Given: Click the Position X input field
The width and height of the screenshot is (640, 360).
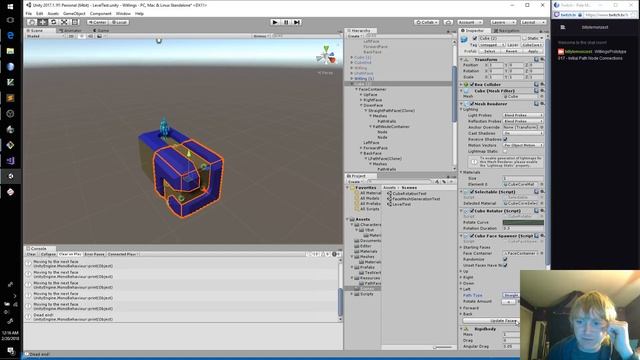Looking at the screenshot, I should pos(495,65).
